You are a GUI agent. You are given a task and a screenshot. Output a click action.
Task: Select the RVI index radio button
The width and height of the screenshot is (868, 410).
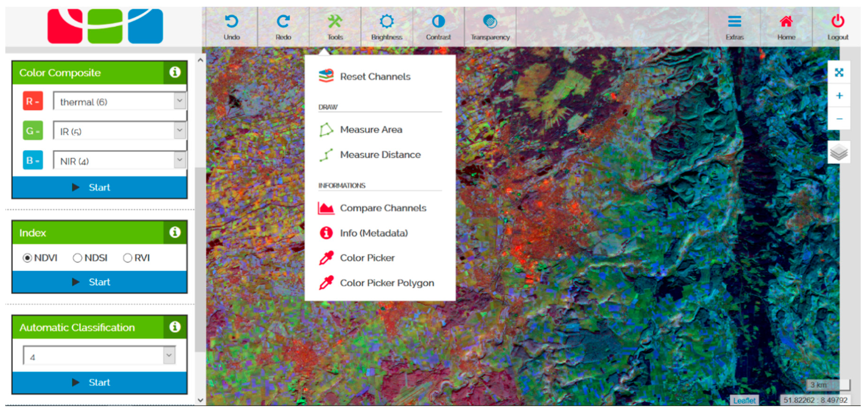point(127,258)
